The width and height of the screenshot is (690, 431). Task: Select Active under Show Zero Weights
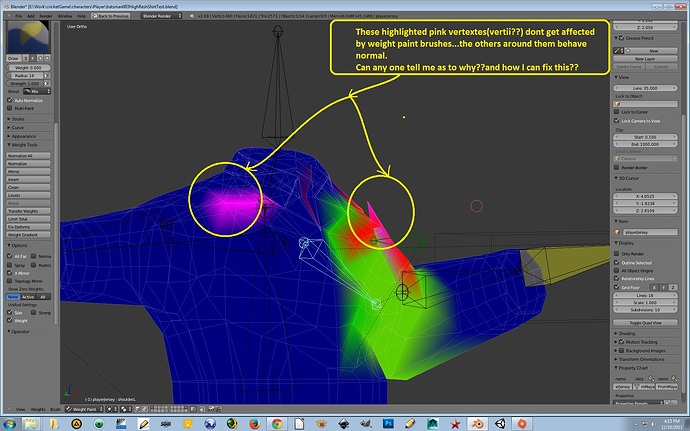point(28,297)
